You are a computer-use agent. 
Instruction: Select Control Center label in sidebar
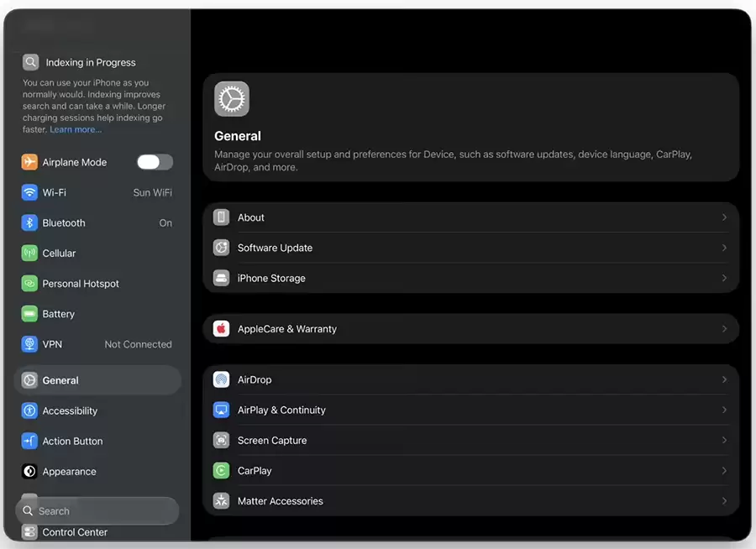[x=75, y=532]
